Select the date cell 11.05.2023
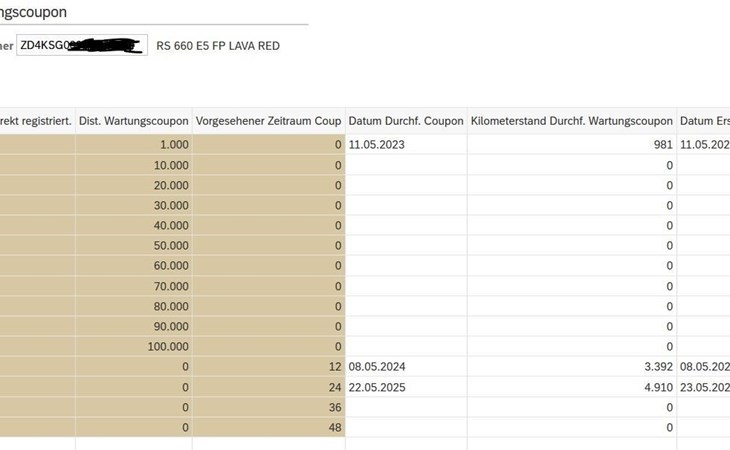Screen dimensions: 730x450 406,145
